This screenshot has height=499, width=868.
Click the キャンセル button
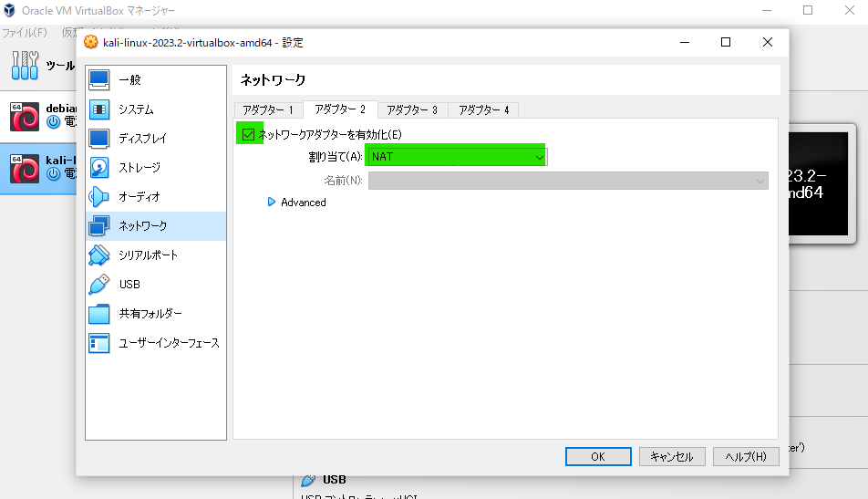click(x=672, y=456)
